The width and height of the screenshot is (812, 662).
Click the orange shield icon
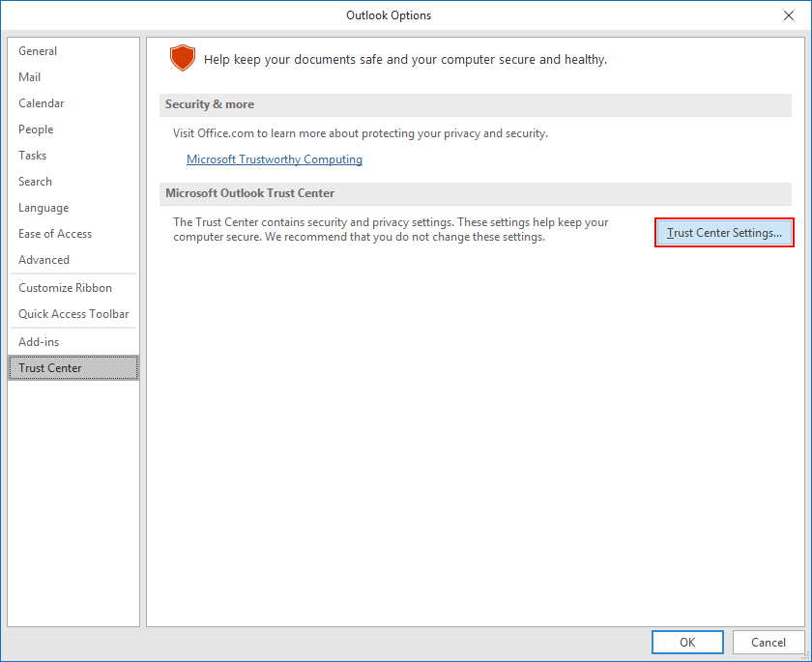pyautogui.click(x=182, y=59)
